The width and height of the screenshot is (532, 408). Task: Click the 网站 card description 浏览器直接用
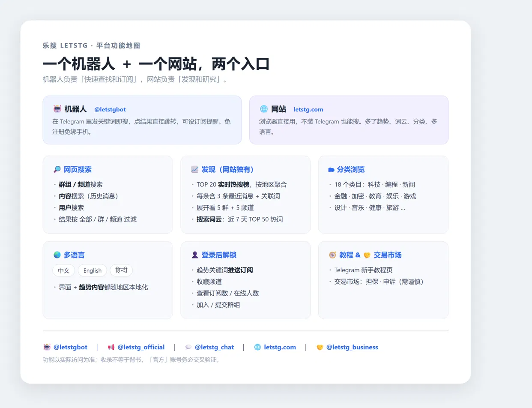click(x=348, y=126)
